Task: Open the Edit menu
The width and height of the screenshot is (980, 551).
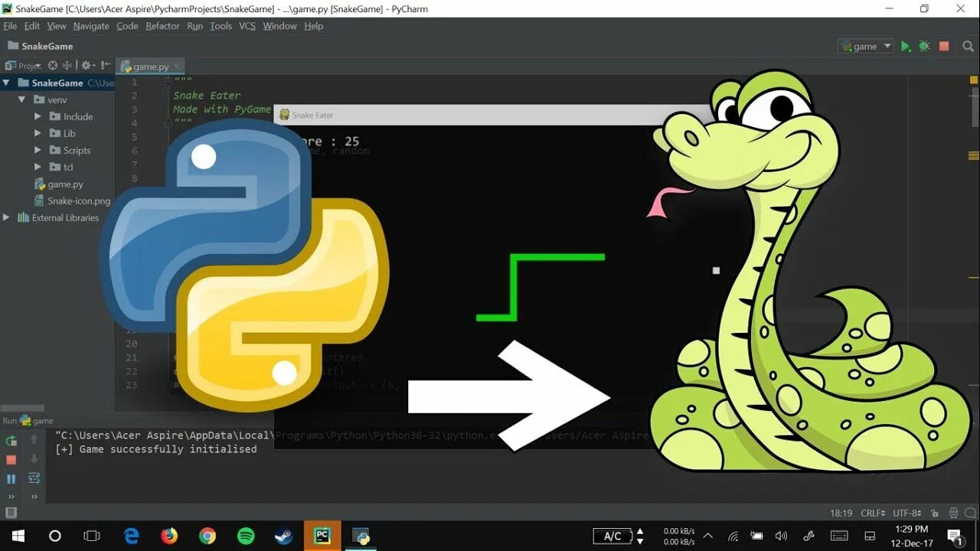Action: tap(32, 26)
